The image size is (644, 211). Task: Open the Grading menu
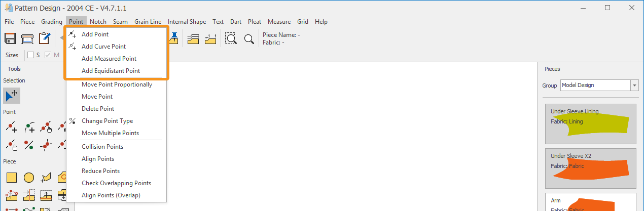click(x=52, y=22)
